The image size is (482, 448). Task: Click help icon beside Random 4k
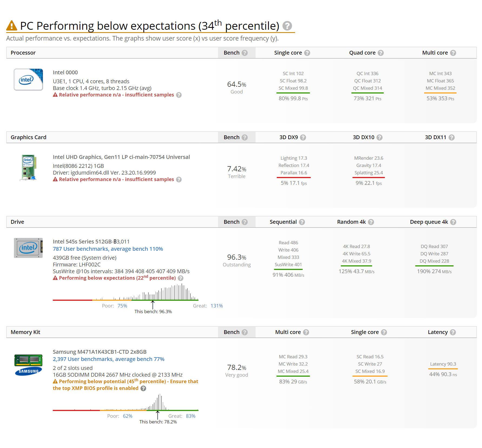point(371,222)
